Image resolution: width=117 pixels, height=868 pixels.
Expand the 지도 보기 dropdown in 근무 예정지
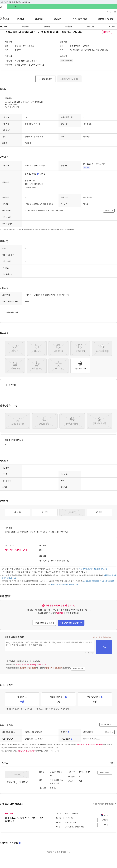click(109, 211)
